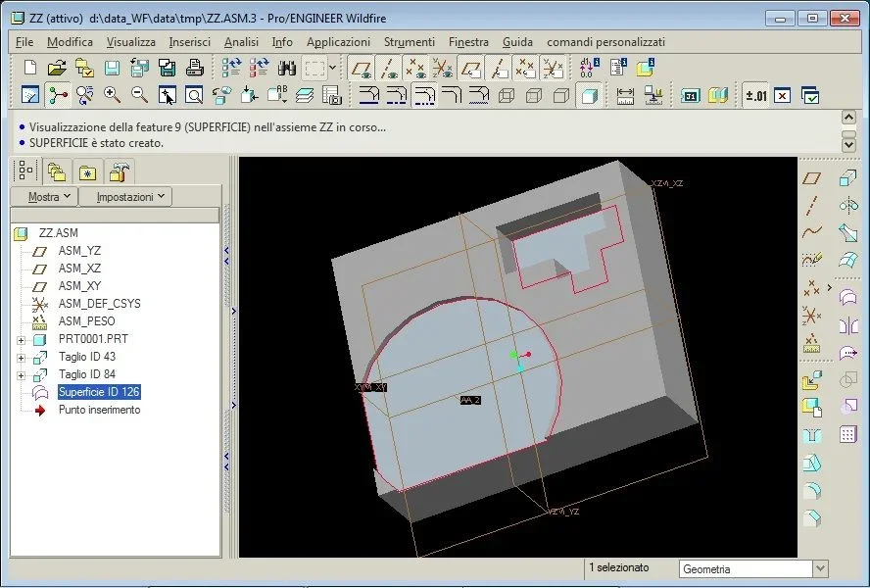
Task: Select the Revolve tool in right toolbar
Action: coord(848,206)
